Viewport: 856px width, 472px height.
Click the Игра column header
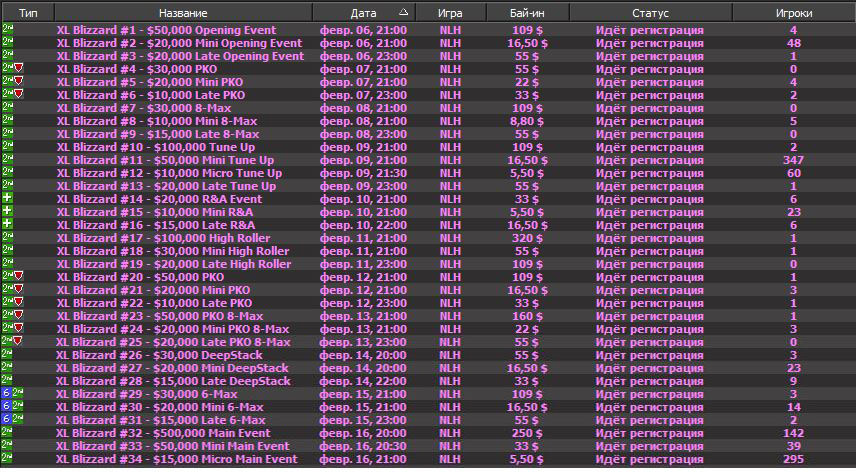point(451,13)
